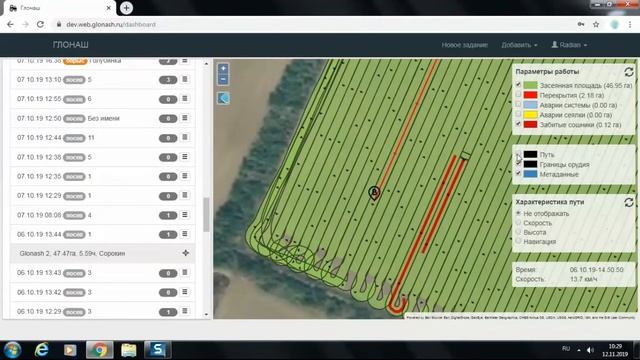Viewport: 640px width, 360px height.
Task: Open row menu for 07.10.19 12:44
Action: tap(185, 138)
